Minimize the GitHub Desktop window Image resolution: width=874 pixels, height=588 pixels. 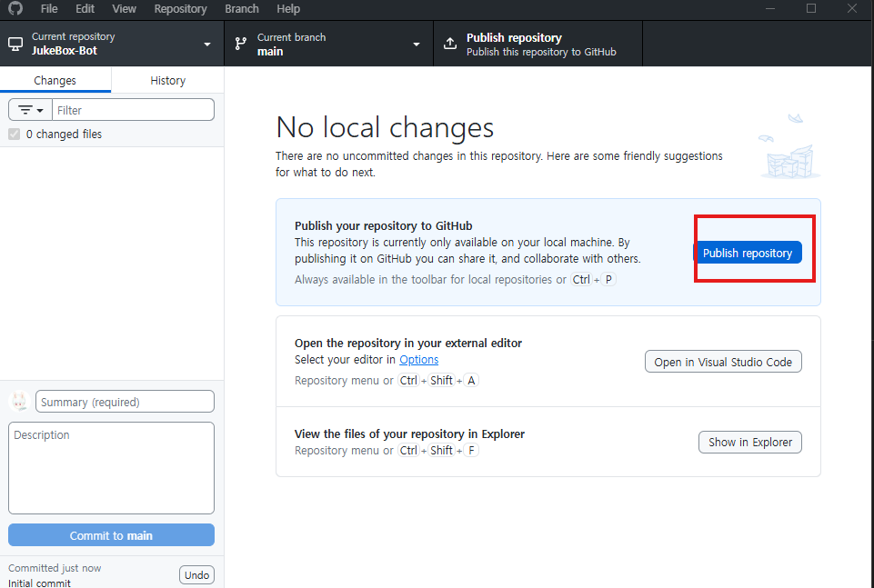770,8
